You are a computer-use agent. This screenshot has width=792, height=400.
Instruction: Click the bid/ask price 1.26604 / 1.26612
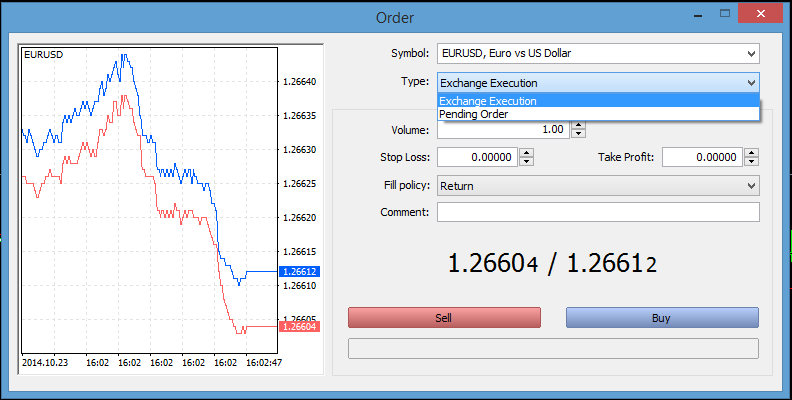(553, 263)
